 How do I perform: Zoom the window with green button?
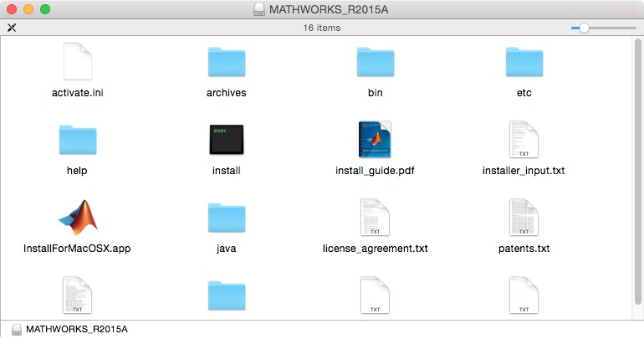[45, 9]
